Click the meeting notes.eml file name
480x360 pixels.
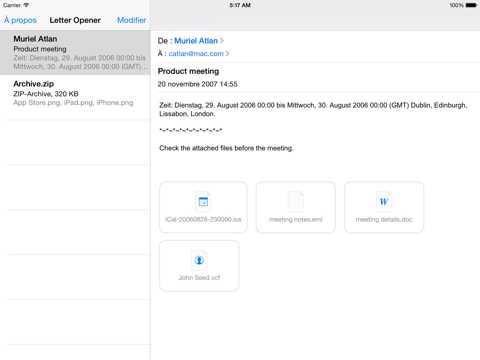click(296, 219)
